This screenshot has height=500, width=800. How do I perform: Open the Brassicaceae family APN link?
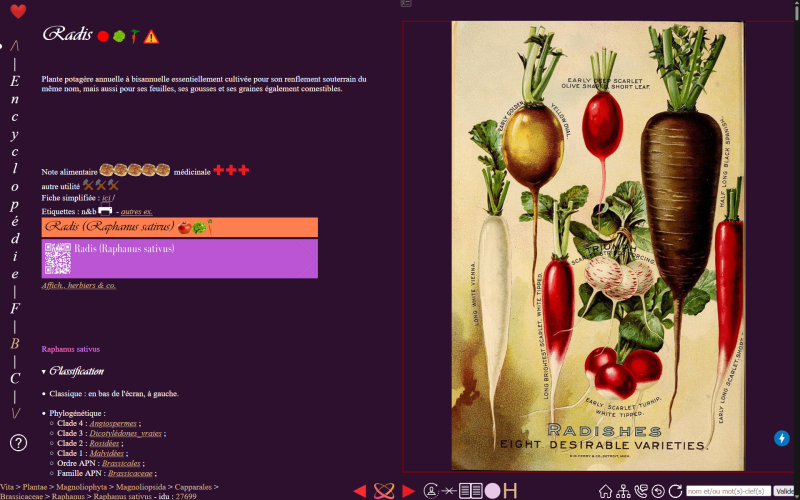click(x=130, y=473)
